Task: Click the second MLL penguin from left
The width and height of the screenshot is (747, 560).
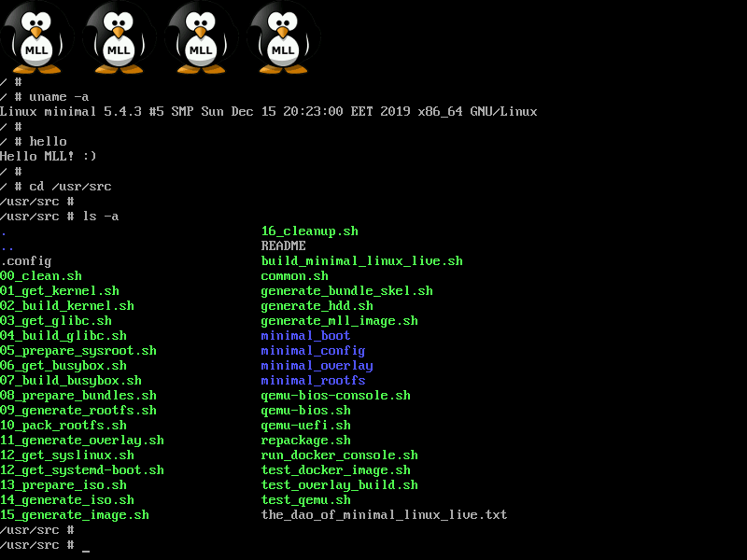Action: coord(119,37)
